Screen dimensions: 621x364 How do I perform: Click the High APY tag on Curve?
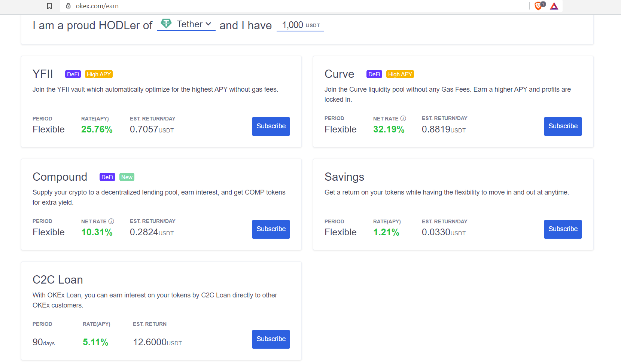pyautogui.click(x=400, y=74)
